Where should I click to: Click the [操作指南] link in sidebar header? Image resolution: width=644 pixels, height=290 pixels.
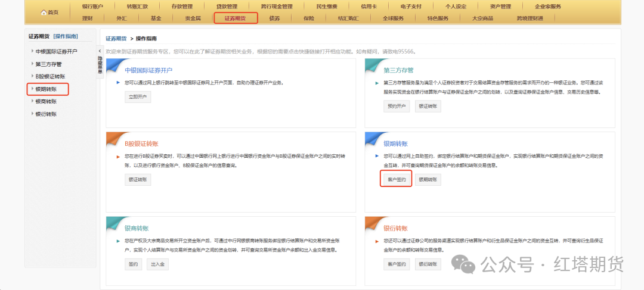coord(66,36)
